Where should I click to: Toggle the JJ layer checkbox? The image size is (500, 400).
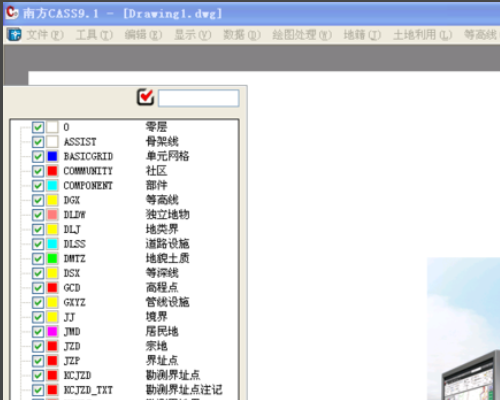click(38, 317)
